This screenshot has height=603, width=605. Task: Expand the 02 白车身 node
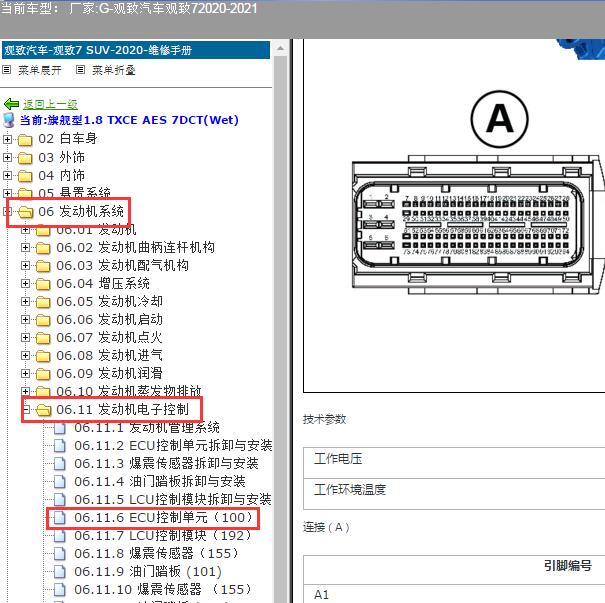[7, 139]
